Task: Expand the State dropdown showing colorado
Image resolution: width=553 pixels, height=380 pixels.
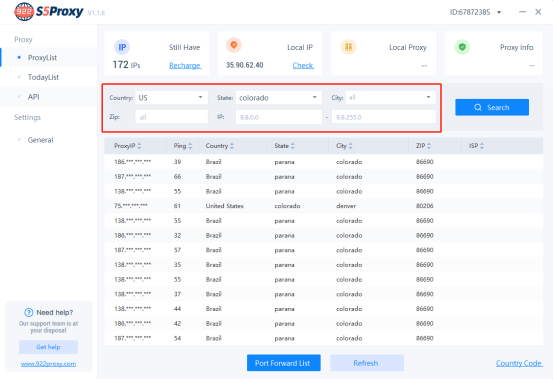Action: coord(279,98)
